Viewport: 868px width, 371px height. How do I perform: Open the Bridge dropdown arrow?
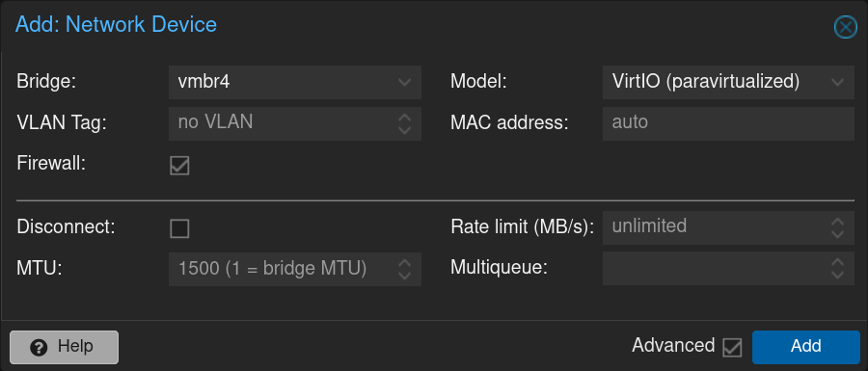coord(405,82)
